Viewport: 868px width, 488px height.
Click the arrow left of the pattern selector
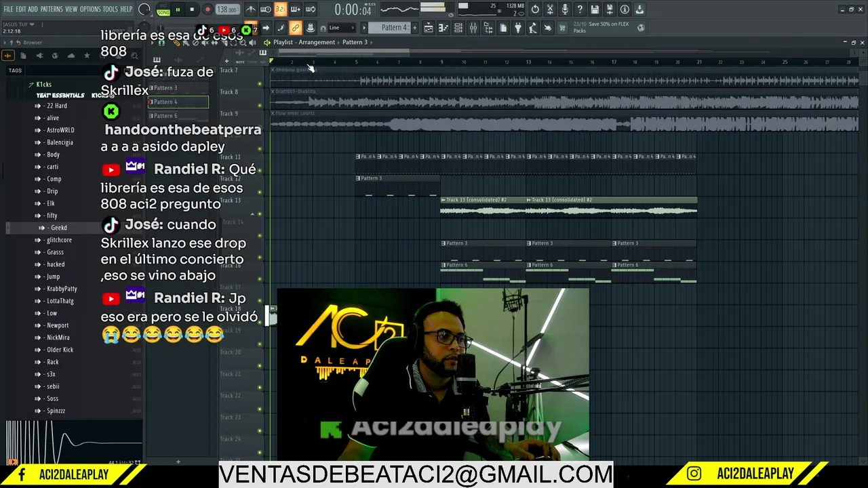pyautogui.click(x=364, y=28)
